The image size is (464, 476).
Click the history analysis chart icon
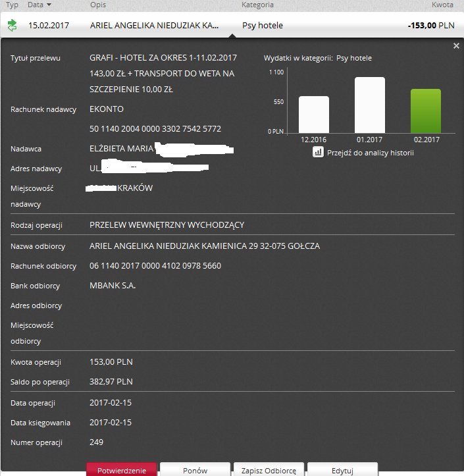pyautogui.click(x=318, y=152)
